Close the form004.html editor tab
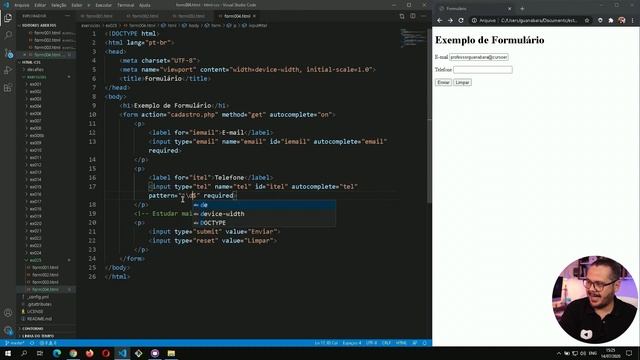 pyautogui.click(x=254, y=16)
